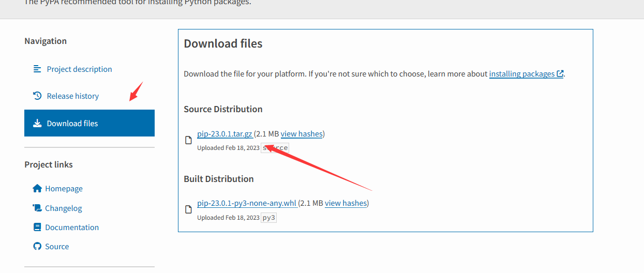Open the Changelog project link
The height and width of the screenshot is (273, 644).
click(x=64, y=208)
